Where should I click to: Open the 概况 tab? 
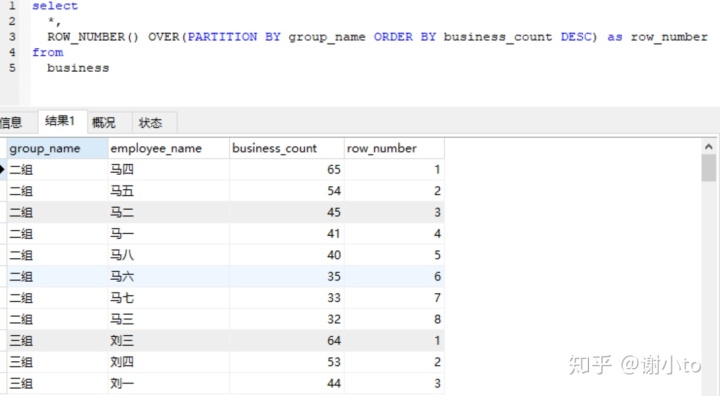tap(109, 123)
